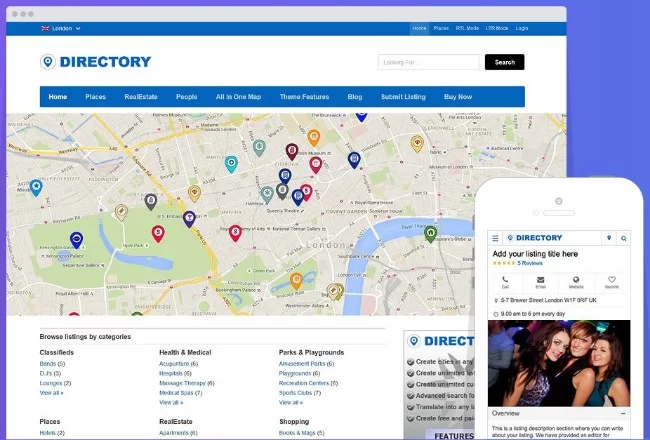The image size is (650, 440).
Task: Open the mobile hamburger menu icon
Action: point(495,238)
